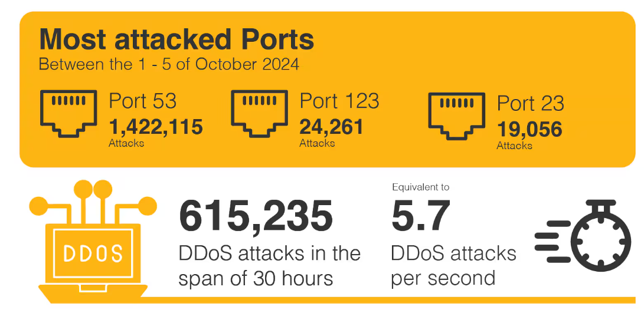Screen dimensions: 644x313
Task: Click the Port 53 label
Action: (x=143, y=101)
